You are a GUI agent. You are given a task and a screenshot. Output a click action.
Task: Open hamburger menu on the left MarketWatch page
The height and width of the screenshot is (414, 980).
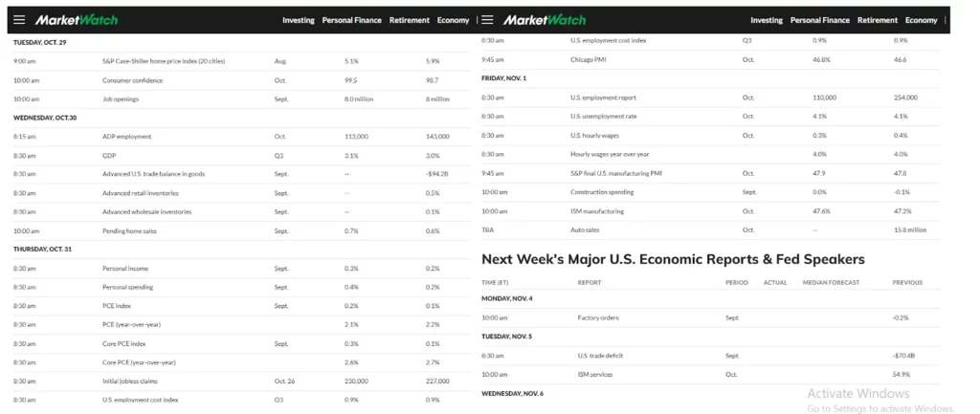point(19,20)
